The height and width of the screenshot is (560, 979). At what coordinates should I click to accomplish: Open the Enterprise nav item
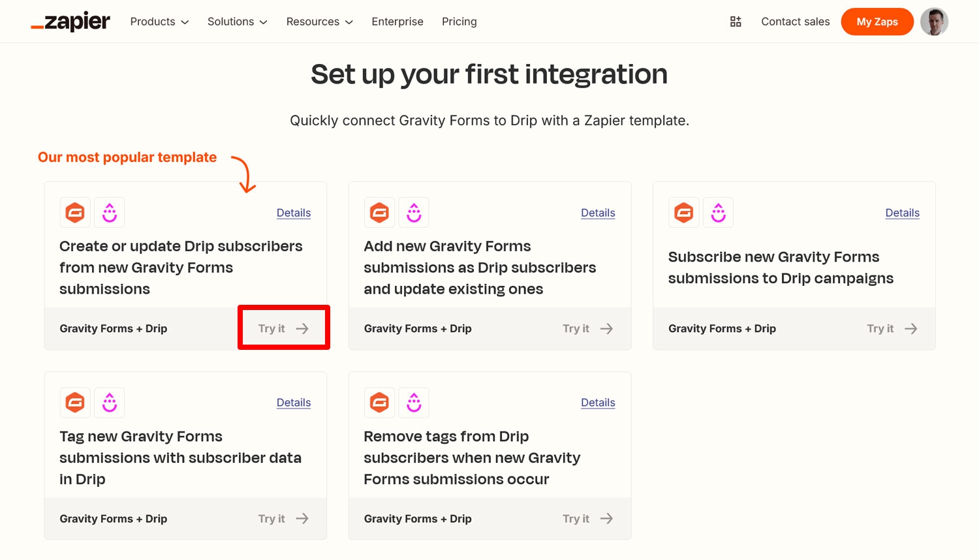tap(397, 22)
